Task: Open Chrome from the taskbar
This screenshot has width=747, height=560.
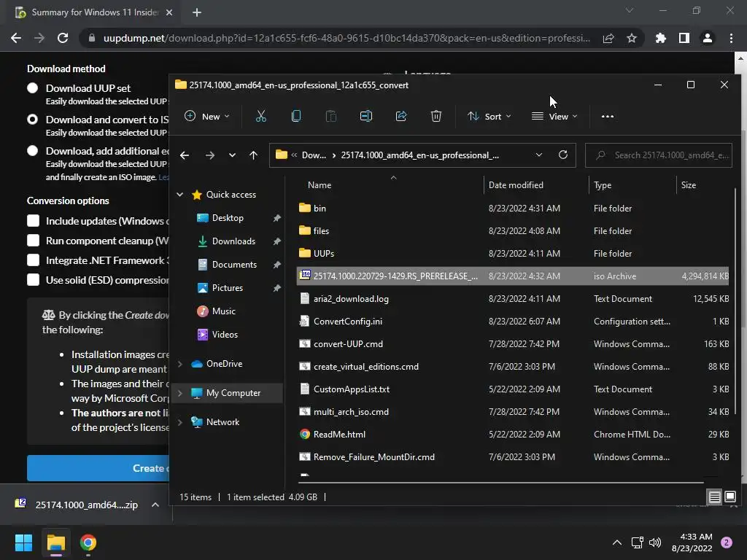Action: pyautogui.click(x=88, y=542)
